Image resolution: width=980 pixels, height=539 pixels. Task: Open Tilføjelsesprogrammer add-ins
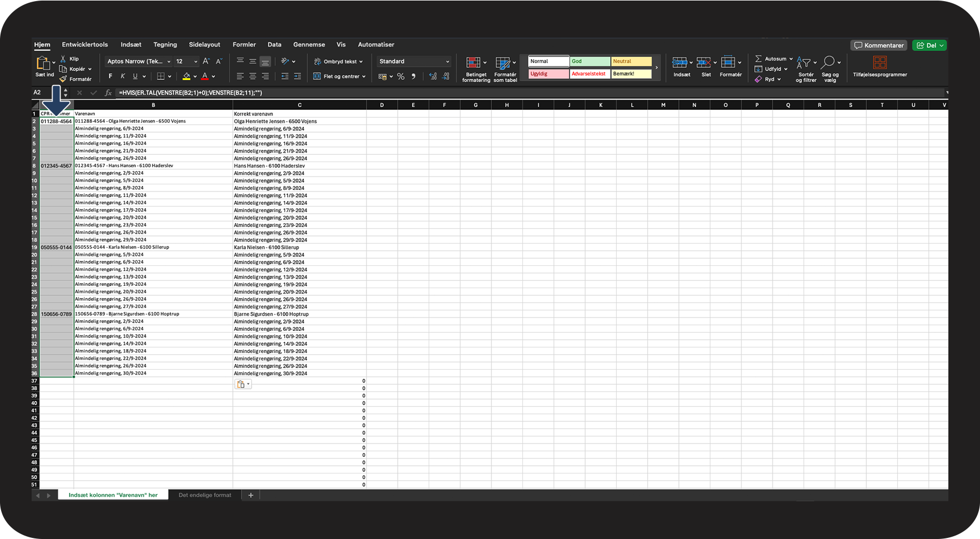[x=880, y=67]
